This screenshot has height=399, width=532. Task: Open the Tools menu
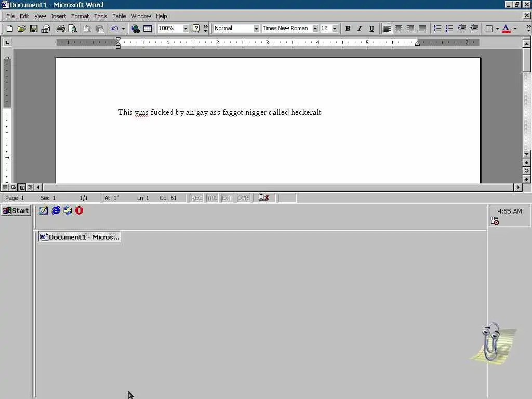(x=100, y=16)
